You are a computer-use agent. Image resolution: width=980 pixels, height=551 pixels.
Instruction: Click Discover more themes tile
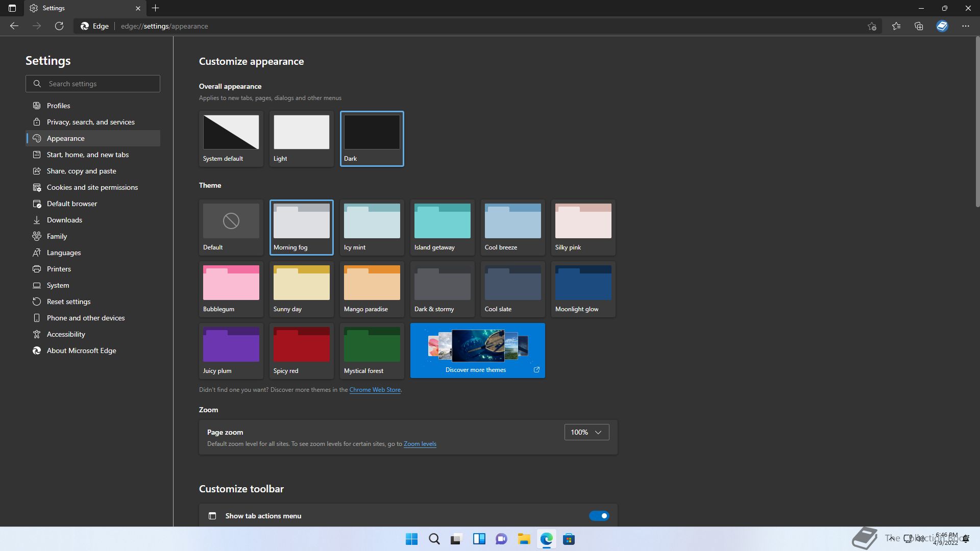pyautogui.click(x=478, y=350)
